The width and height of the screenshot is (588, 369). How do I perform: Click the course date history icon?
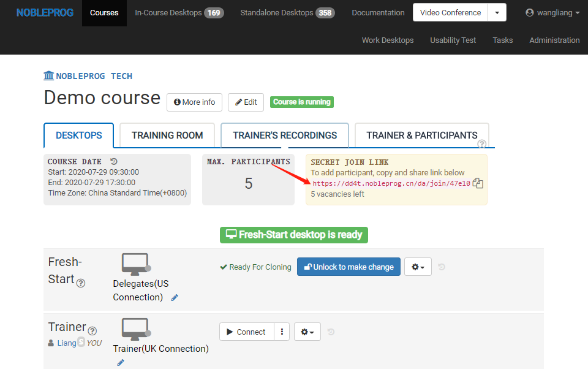tap(114, 161)
